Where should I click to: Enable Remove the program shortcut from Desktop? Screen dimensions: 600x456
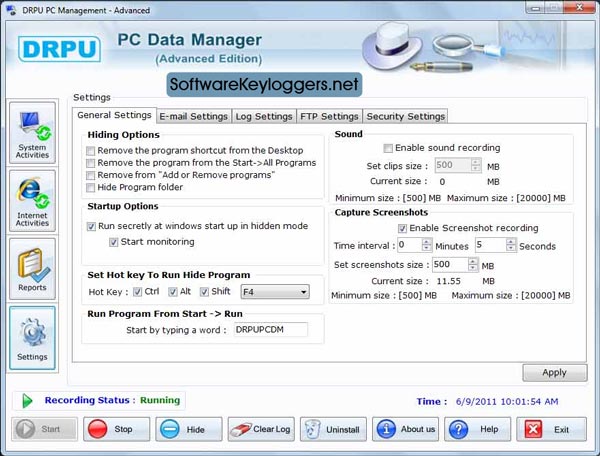click(91, 151)
